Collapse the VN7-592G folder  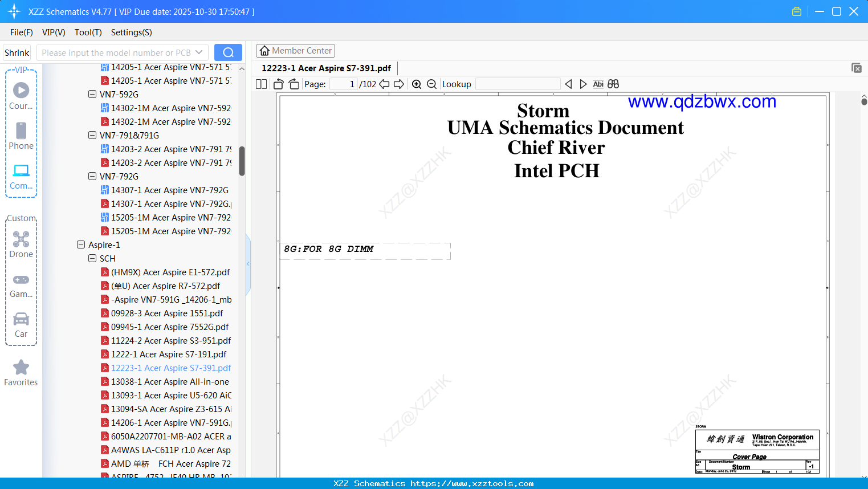coord(92,94)
